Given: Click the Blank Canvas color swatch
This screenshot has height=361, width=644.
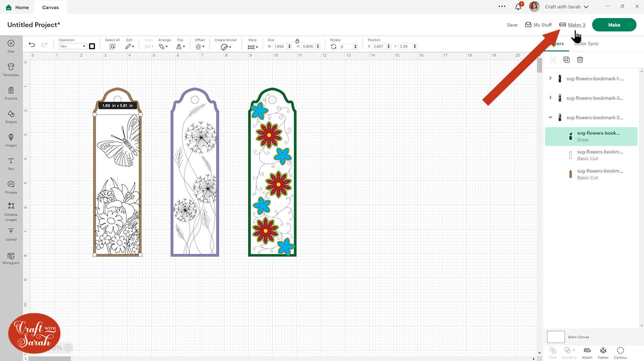Looking at the screenshot, I should click(556, 337).
